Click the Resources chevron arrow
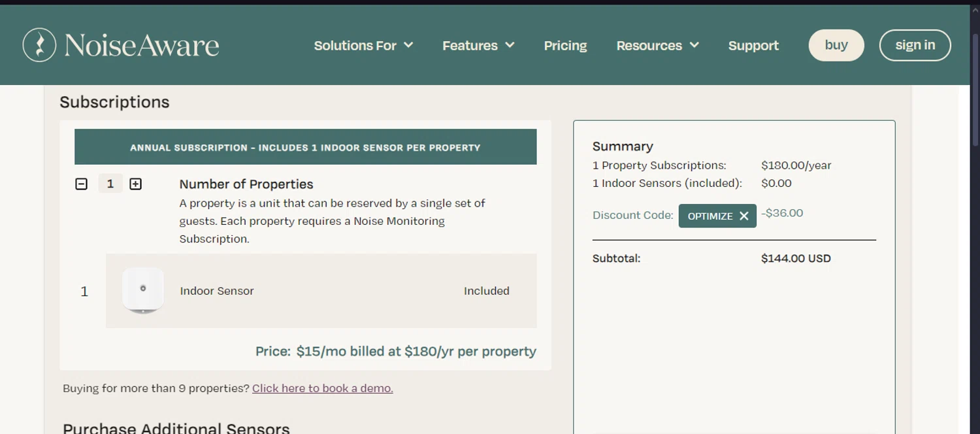Image resolution: width=980 pixels, height=434 pixels. [x=694, y=45]
